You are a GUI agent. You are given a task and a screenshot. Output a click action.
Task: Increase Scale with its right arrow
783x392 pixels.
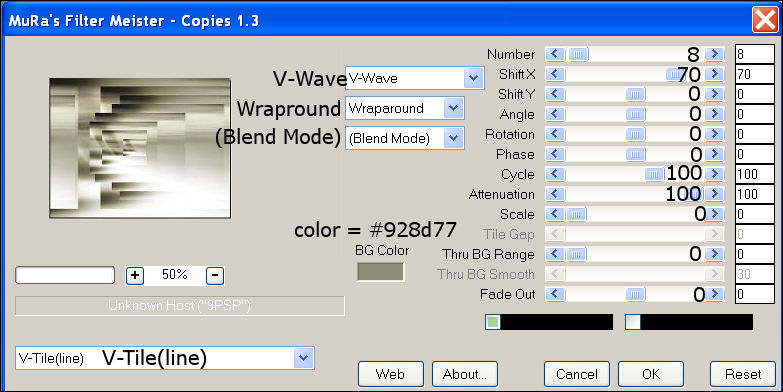point(715,214)
